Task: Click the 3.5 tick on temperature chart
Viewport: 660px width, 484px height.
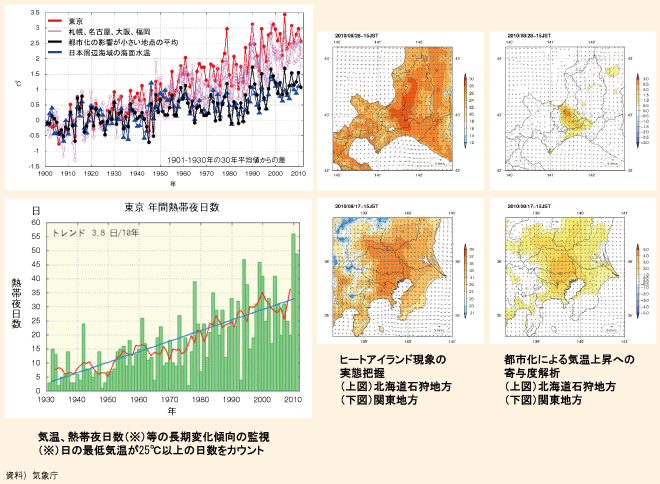Action: tap(35, 13)
